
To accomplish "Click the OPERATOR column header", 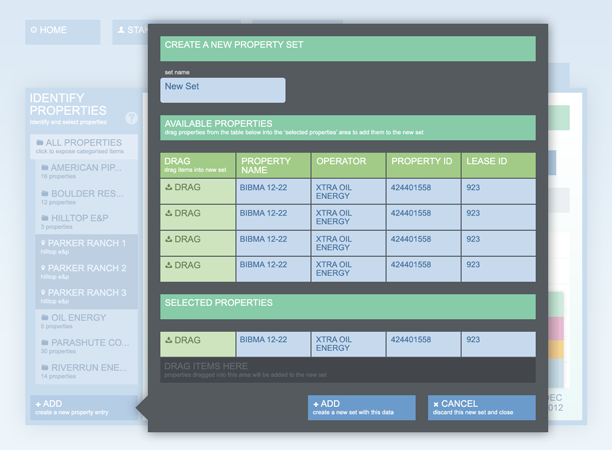I will pyautogui.click(x=348, y=165).
